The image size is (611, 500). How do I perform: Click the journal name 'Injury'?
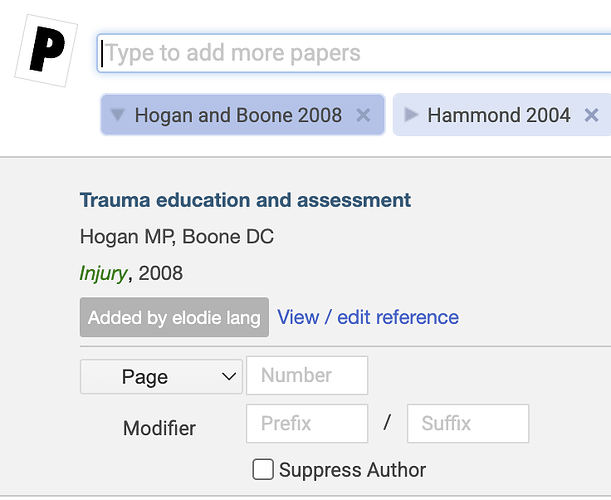pyautogui.click(x=103, y=273)
